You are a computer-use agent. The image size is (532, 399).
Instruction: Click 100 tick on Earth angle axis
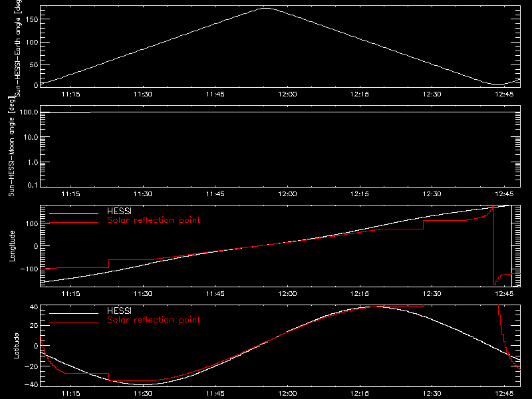click(x=32, y=43)
